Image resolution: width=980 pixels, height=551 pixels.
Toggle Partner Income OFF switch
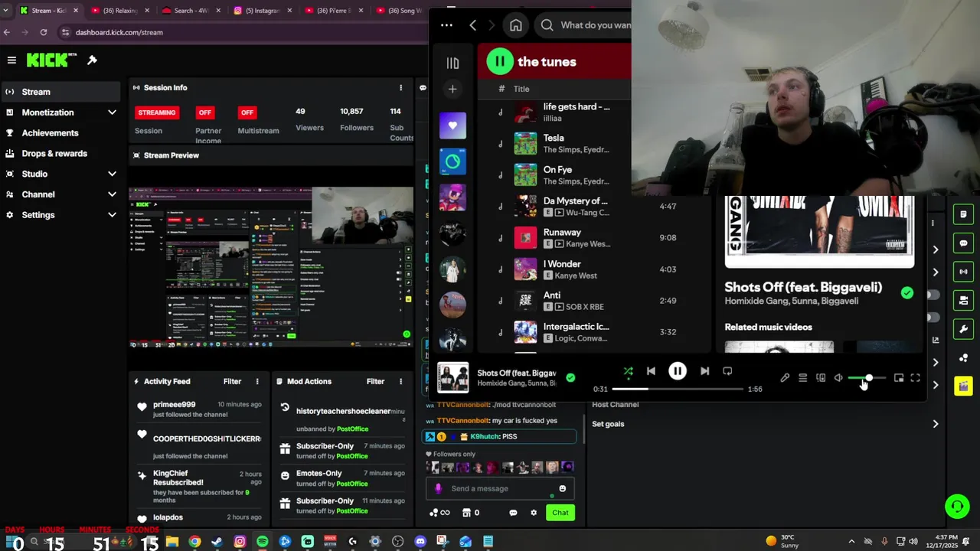tap(204, 112)
